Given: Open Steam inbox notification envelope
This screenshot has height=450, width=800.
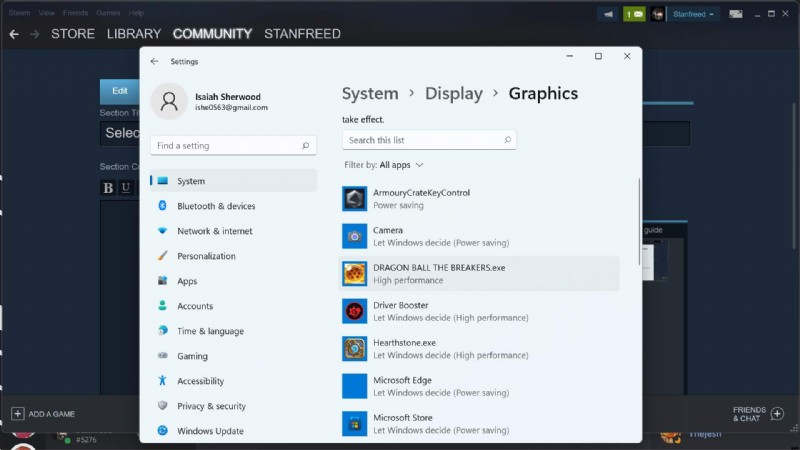Looking at the screenshot, I should pyautogui.click(x=634, y=14).
